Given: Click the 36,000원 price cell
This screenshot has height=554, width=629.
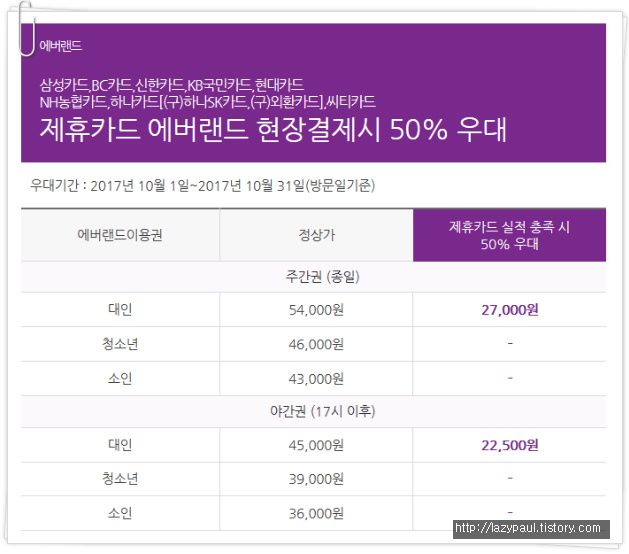Looking at the screenshot, I should [316, 513].
